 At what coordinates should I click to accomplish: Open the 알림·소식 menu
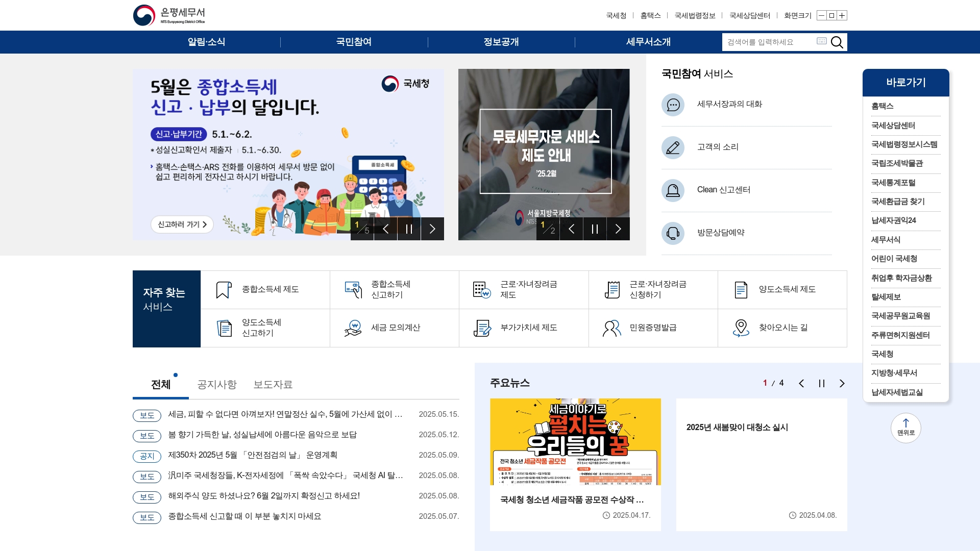[x=206, y=42]
